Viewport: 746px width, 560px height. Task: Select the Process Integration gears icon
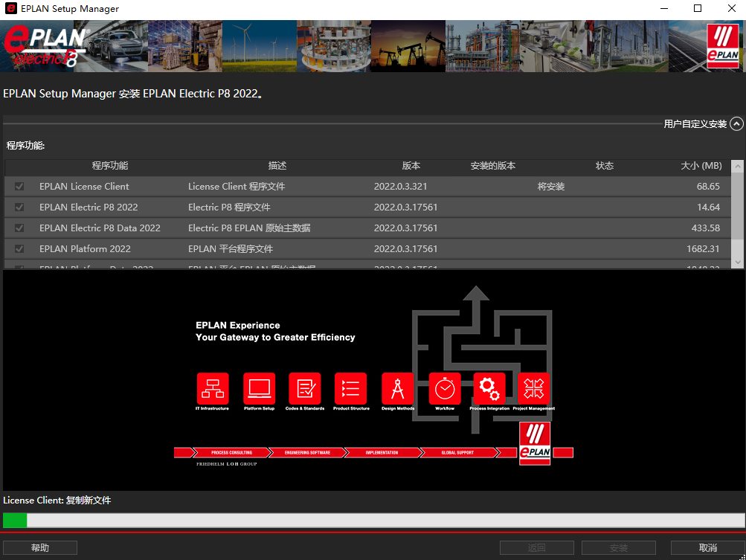pyautogui.click(x=489, y=388)
